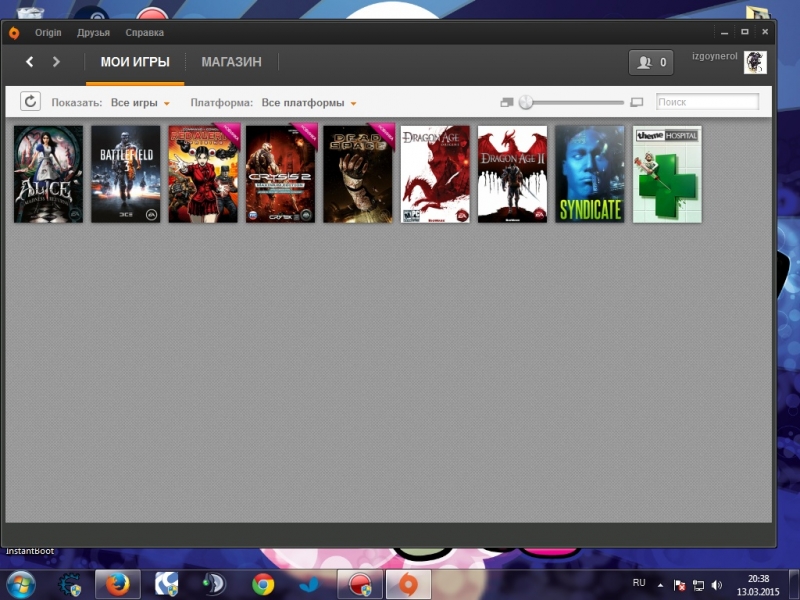Click the Поиск search field
The width and height of the screenshot is (800, 600).
pyautogui.click(x=707, y=102)
